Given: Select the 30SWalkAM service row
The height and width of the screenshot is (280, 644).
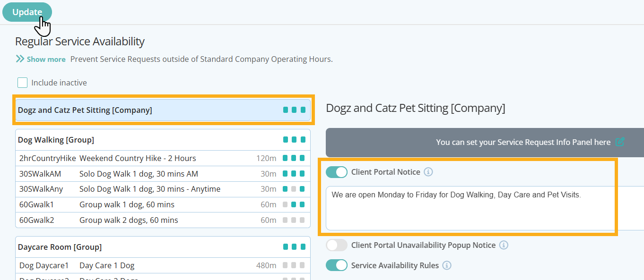Looking at the screenshot, I should pos(163,174).
